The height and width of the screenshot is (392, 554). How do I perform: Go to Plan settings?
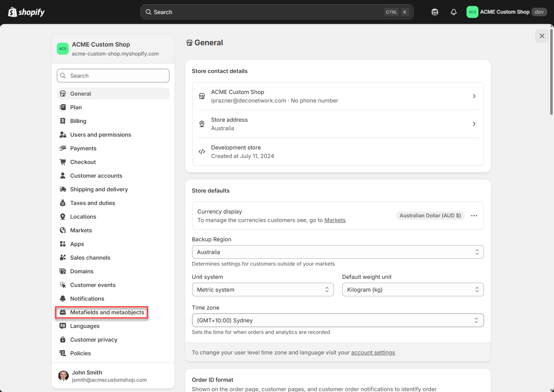click(113, 107)
